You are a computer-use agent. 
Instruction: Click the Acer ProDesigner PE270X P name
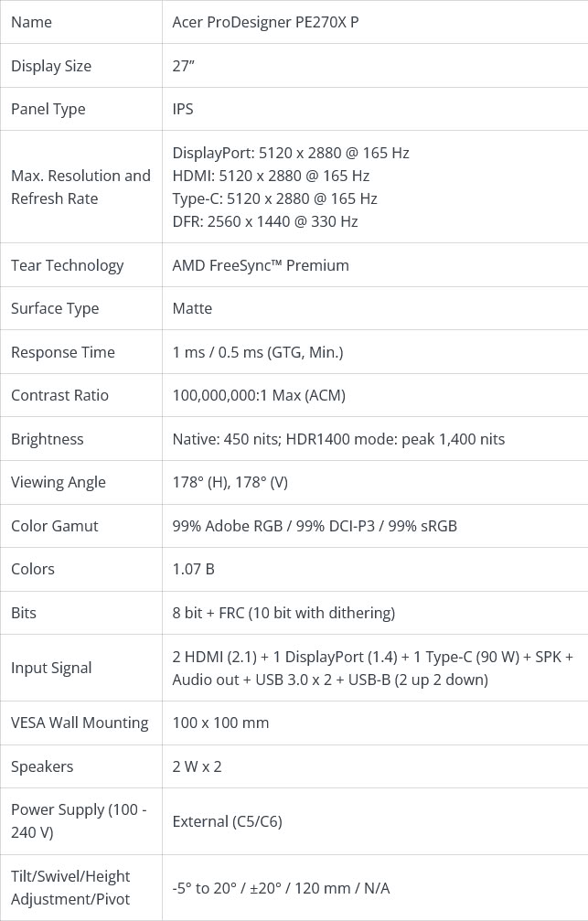pyautogui.click(x=265, y=22)
